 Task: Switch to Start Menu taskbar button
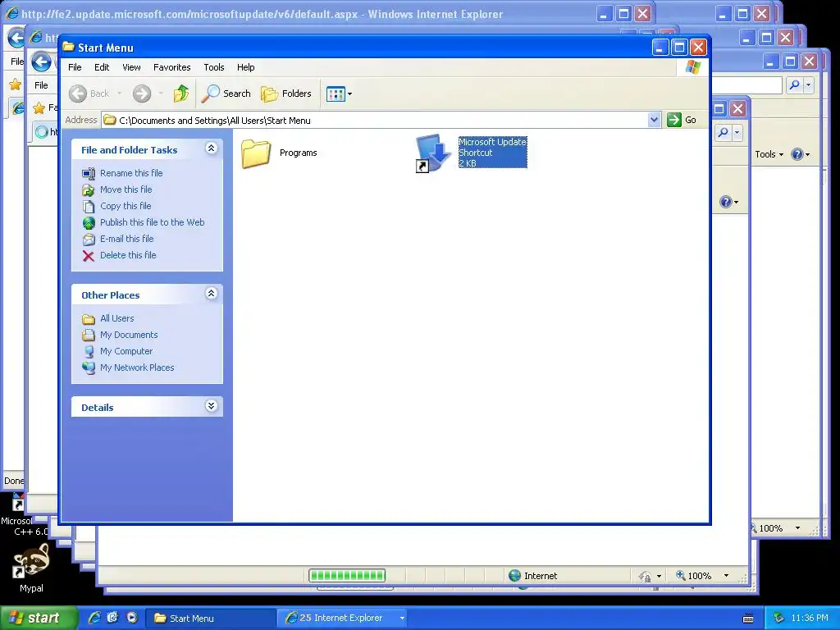[x=211, y=619]
